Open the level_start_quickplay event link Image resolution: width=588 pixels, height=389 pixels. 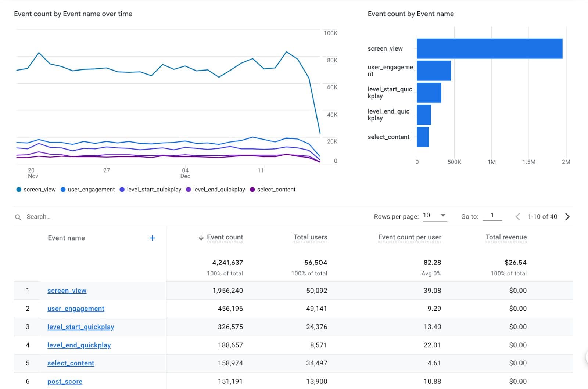tap(81, 327)
